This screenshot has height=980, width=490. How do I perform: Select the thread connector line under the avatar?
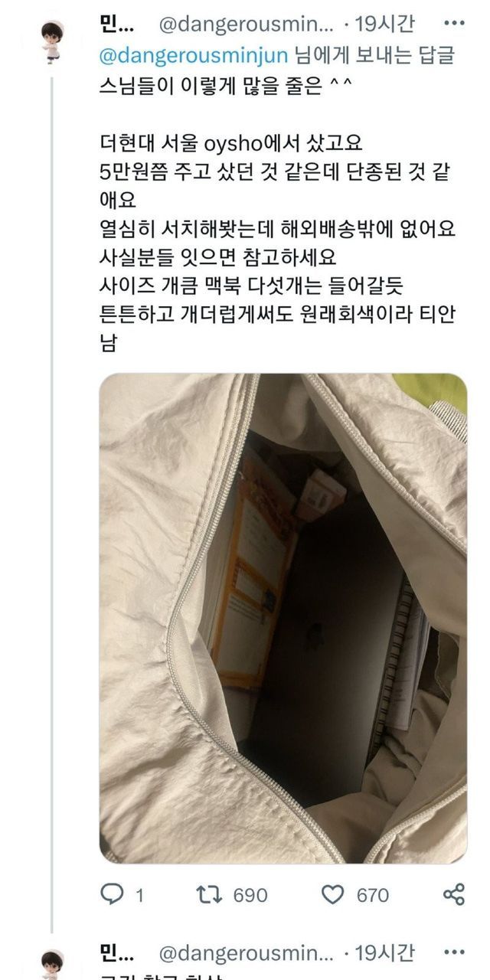point(52,498)
